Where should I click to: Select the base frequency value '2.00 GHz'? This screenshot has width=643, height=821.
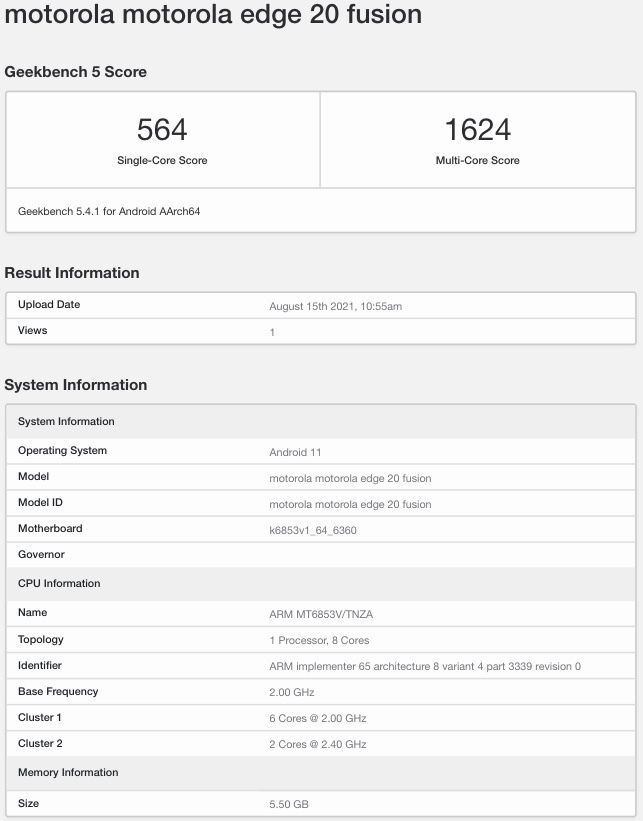[x=292, y=692]
